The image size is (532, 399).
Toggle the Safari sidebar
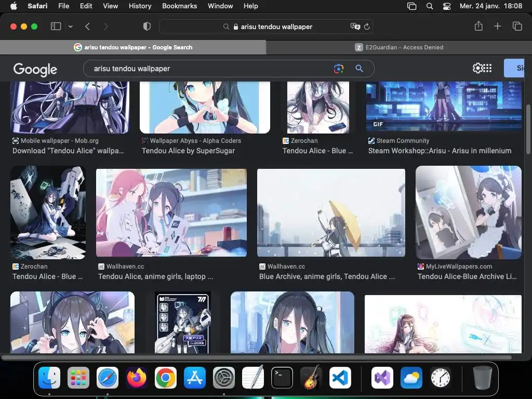(56, 26)
